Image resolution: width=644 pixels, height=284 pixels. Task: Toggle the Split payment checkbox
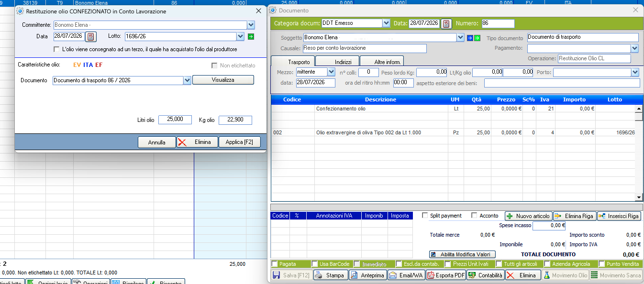[x=425, y=216]
